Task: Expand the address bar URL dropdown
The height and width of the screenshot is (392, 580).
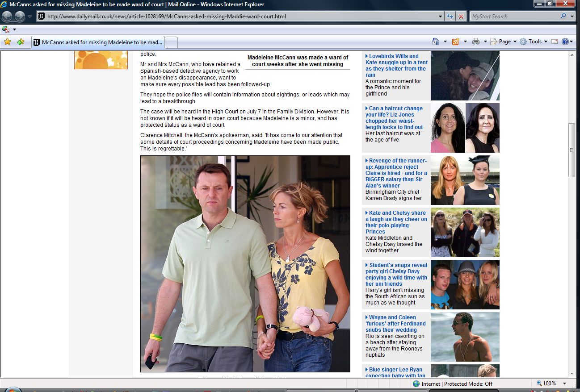Action: pos(441,17)
